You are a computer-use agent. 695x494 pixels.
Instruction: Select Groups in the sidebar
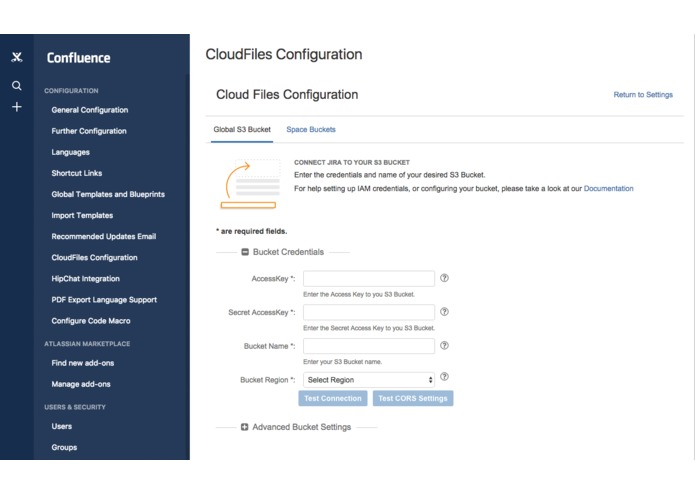point(64,447)
